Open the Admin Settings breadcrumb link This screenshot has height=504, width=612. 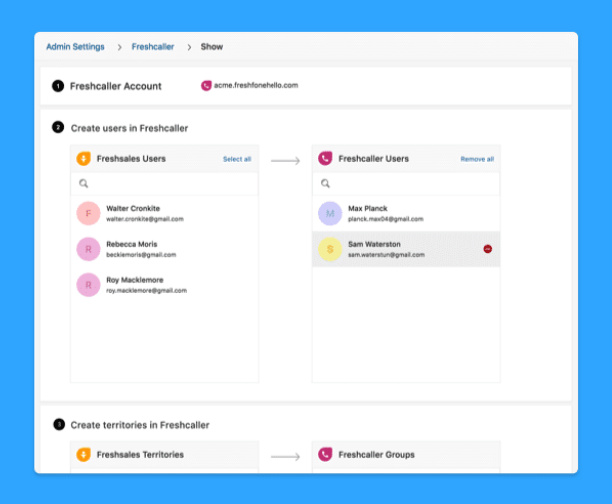pos(75,47)
